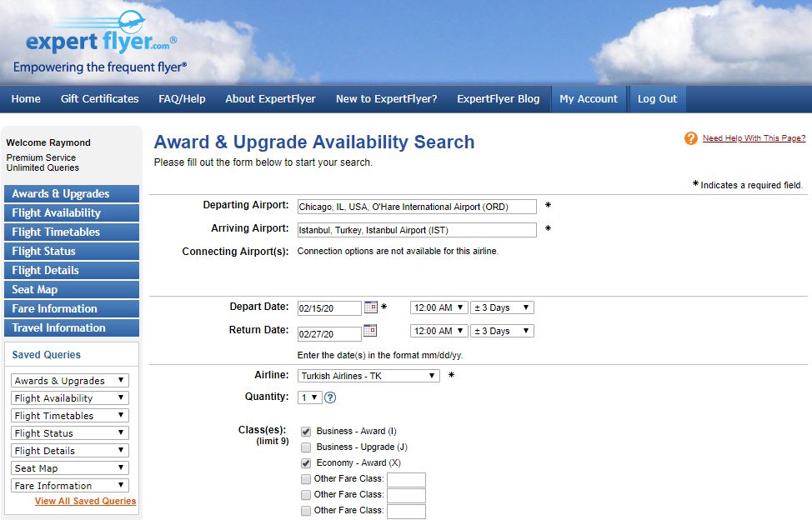Image resolution: width=812 pixels, height=520 pixels.
Task: Click the second Other Fare Class text box
Action: tap(407, 496)
